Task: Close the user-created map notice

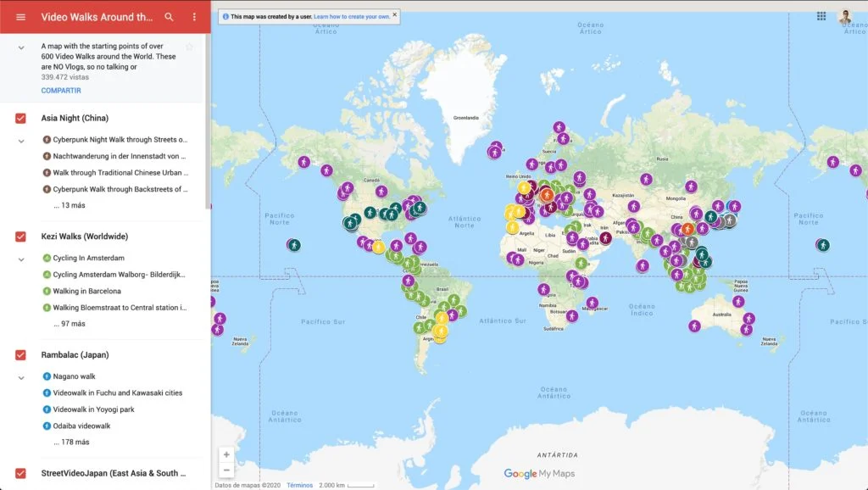Action: 395,15
